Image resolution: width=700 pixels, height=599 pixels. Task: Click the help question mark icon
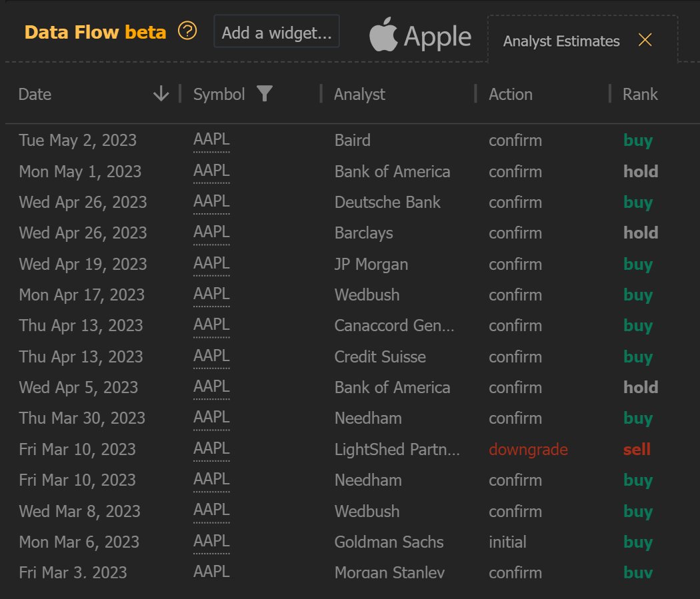188,31
